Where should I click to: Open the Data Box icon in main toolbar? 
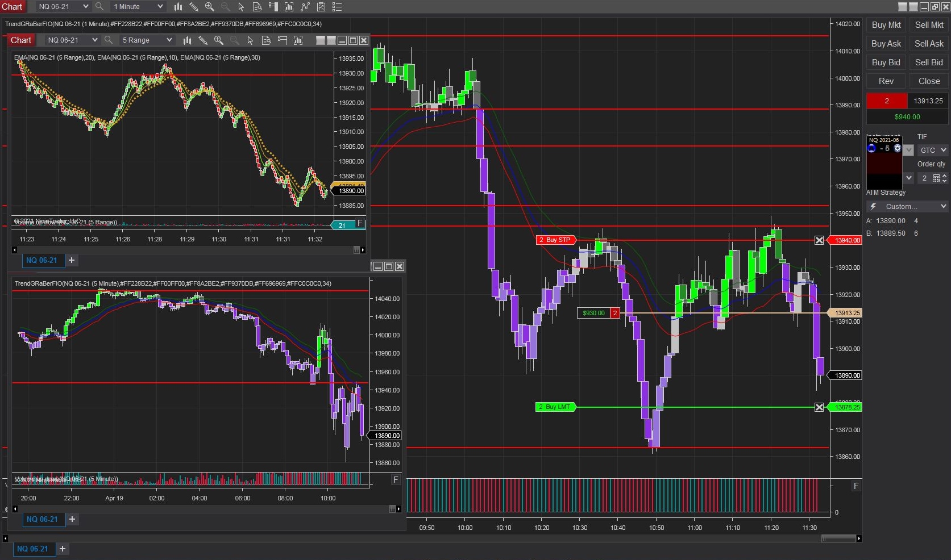257,7
